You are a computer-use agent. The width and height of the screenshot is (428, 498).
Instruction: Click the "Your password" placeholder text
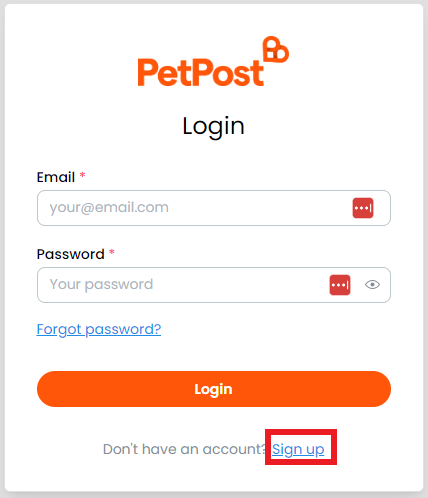pyautogui.click(x=101, y=284)
